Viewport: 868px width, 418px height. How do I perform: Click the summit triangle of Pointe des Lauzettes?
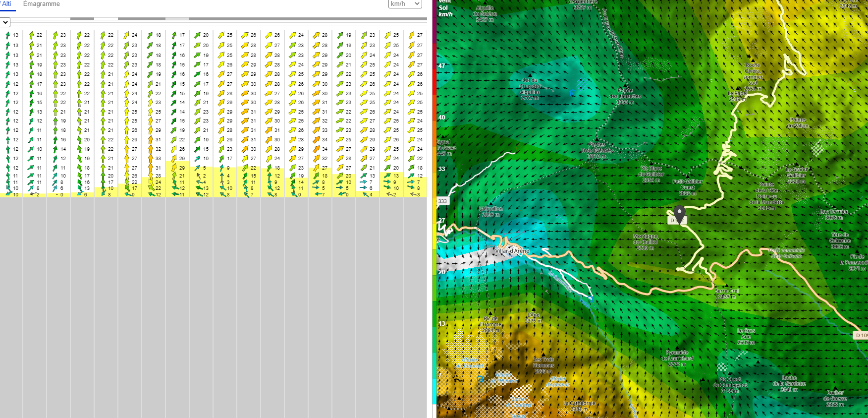pyautogui.click(x=626, y=85)
